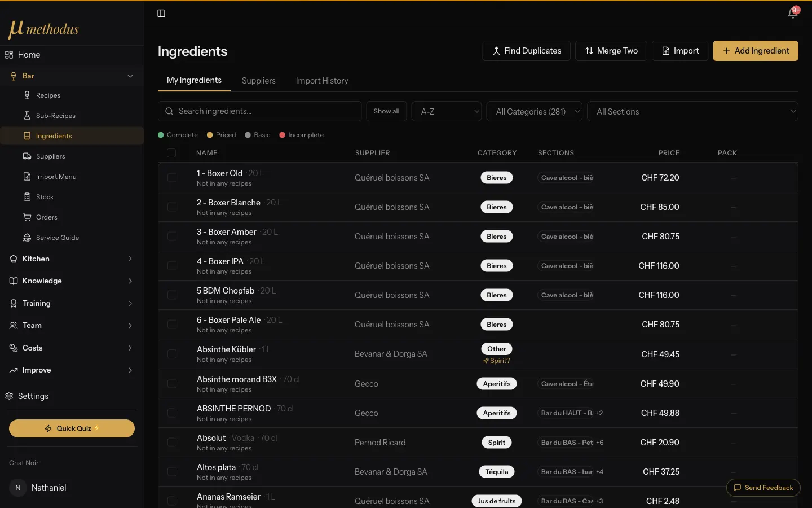
Task: Click the Complete green status legend
Action: click(178, 135)
